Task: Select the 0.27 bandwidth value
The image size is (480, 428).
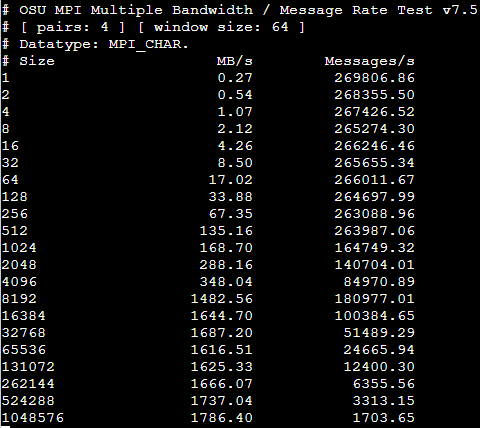Action: click(235, 78)
